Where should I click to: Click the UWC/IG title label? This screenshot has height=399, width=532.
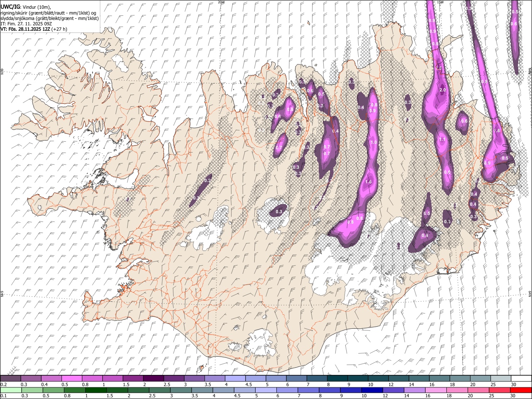tap(10, 7)
